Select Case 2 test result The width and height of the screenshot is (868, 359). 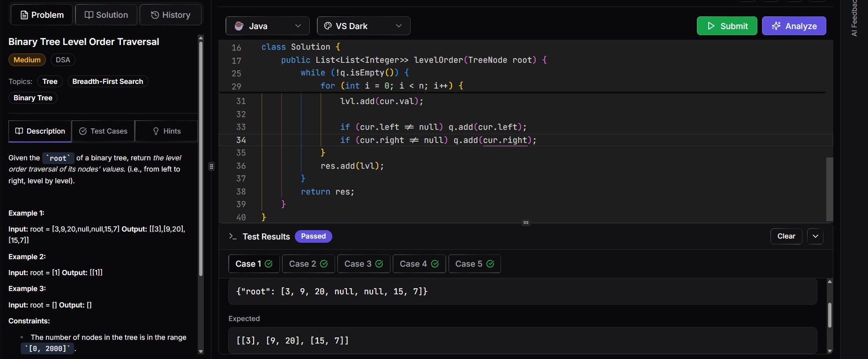coord(308,264)
